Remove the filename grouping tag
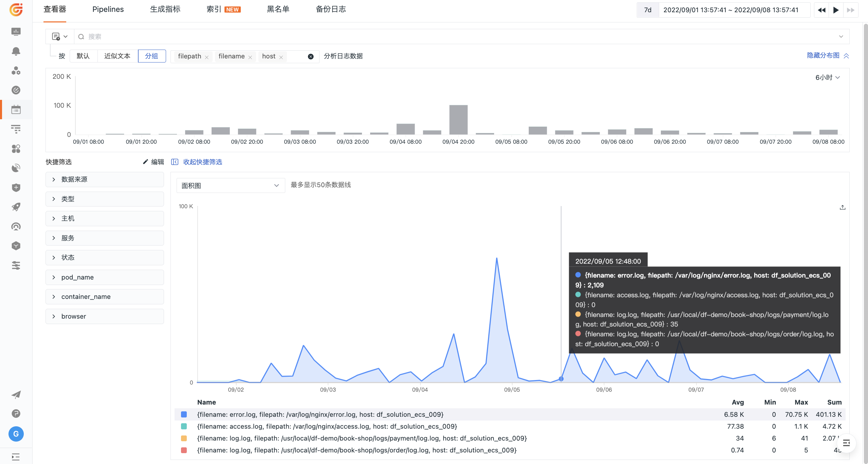Image resolution: width=868 pixels, height=464 pixels. pyautogui.click(x=250, y=57)
